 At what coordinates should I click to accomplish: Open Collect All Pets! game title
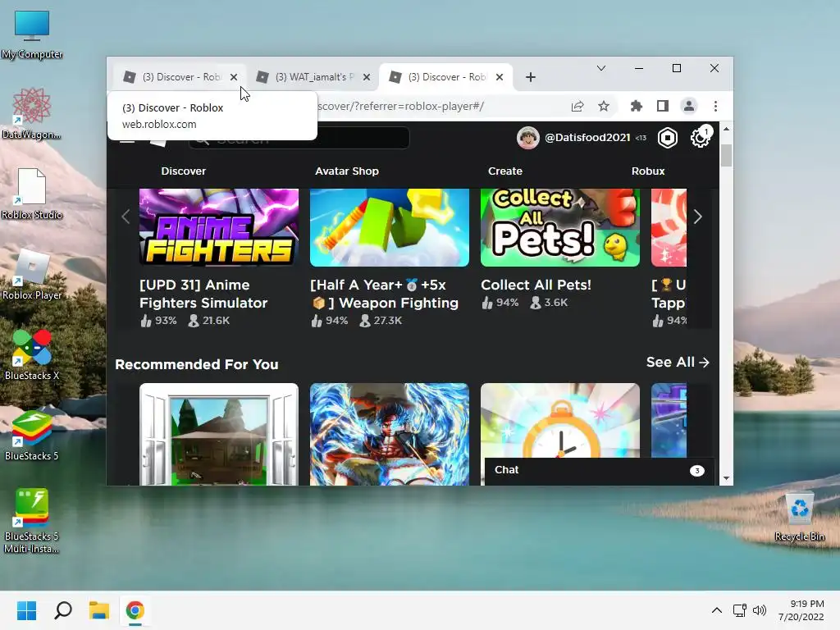(x=536, y=285)
